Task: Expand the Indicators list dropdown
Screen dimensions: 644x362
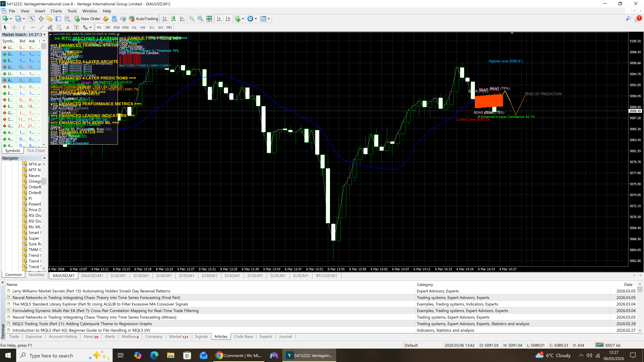Action: coord(243,19)
